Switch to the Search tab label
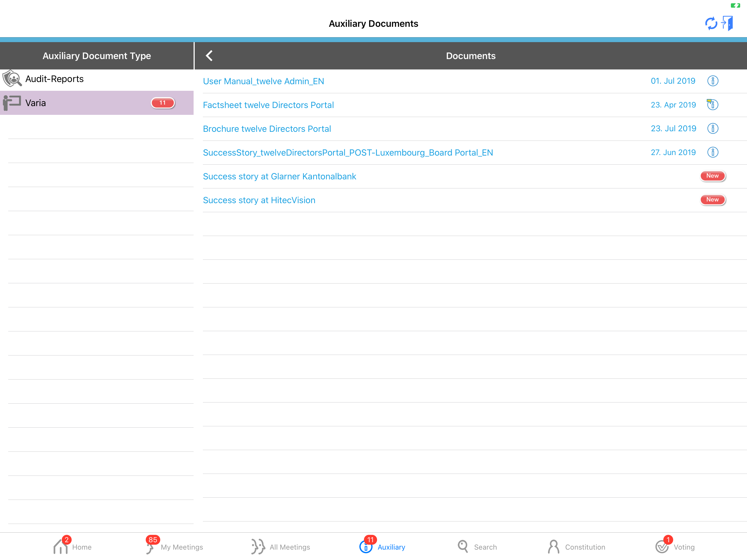This screenshot has height=560, width=747. click(485, 547)
